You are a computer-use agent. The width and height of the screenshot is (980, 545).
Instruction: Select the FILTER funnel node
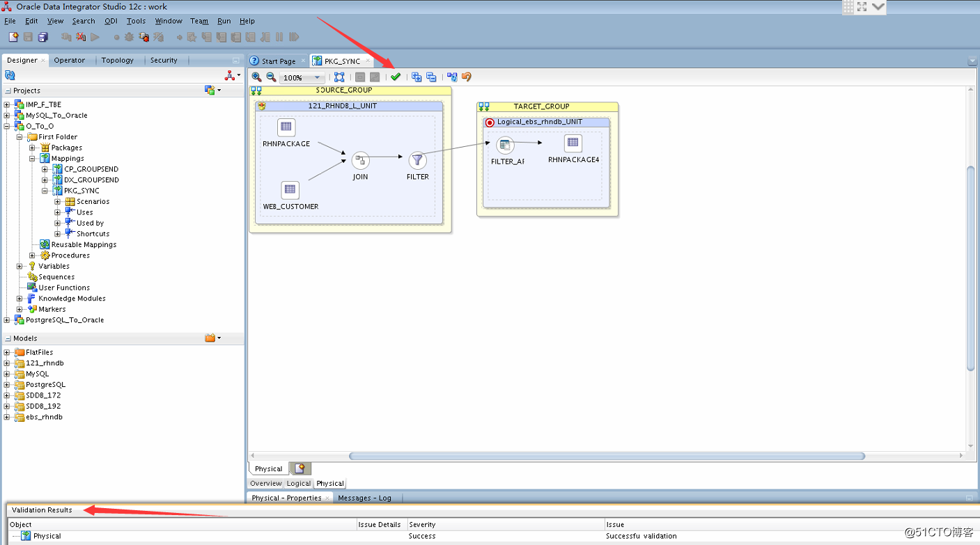point(417,161)
